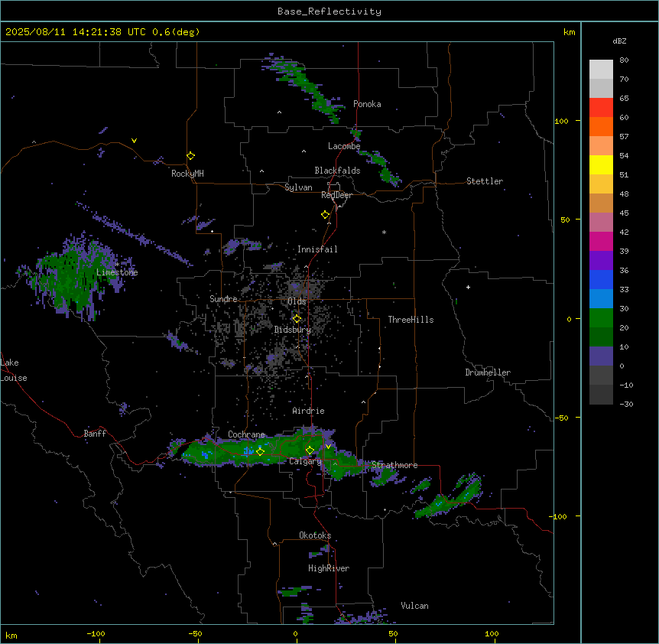Viewport: 659px width, 644px height.
Task: Click the Blackfalds city label
Action: 337,171
